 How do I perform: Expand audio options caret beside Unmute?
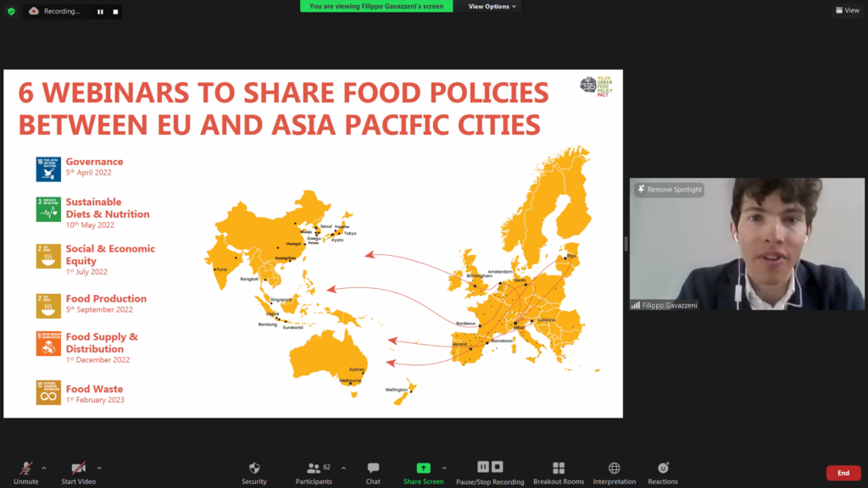click(x=44, y=467)
